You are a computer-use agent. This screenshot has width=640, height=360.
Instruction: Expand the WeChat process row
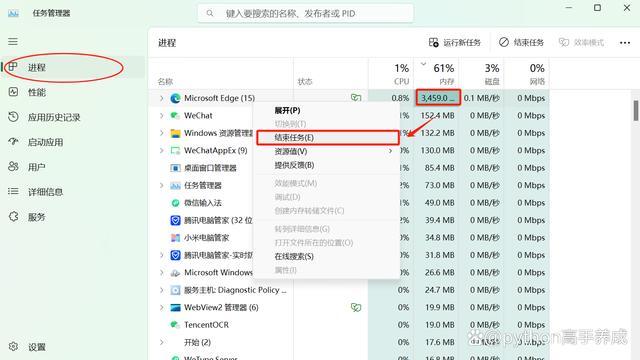(x=162, y=116)
